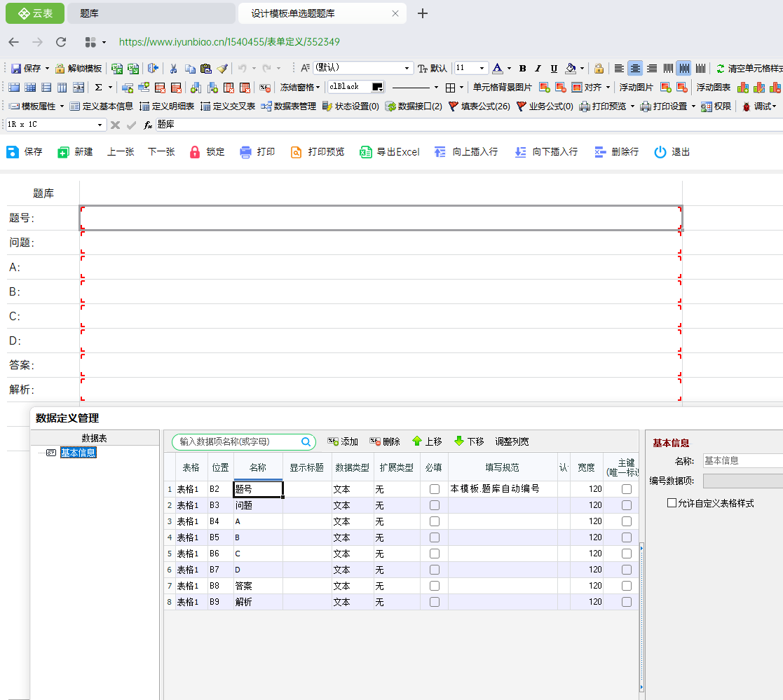The image size is (783, 700).
Task: Align cell text center
Action: pos(635,69)
